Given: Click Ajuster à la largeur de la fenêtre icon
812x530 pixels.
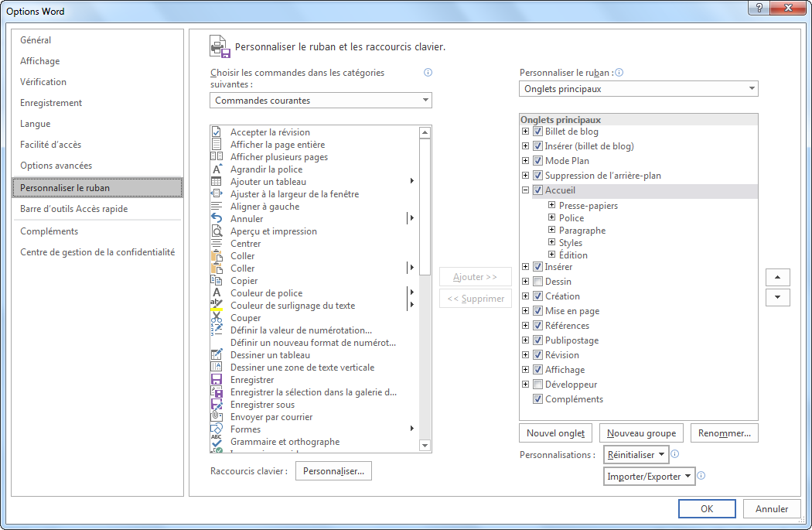Looking at the screenshot, I should click(x=217, y=194).
